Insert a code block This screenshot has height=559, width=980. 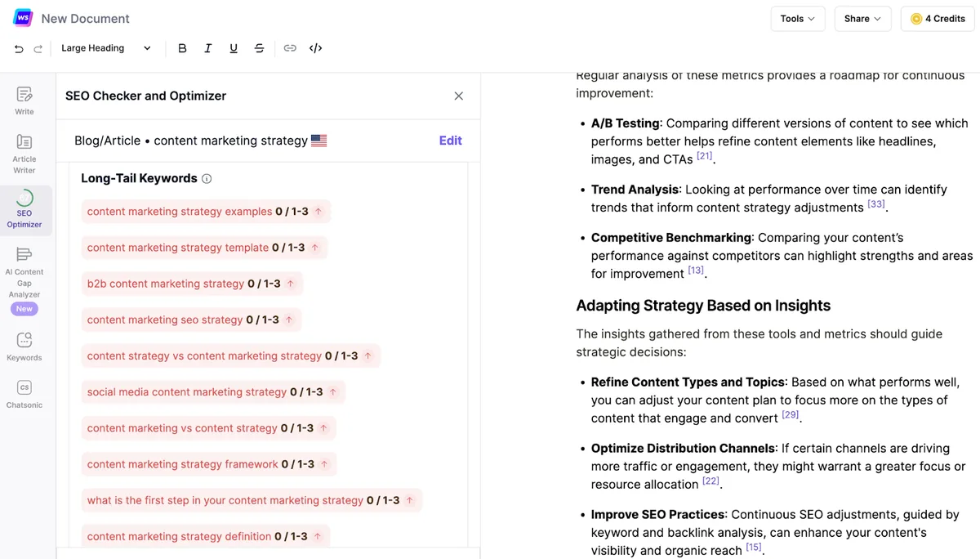315,48
